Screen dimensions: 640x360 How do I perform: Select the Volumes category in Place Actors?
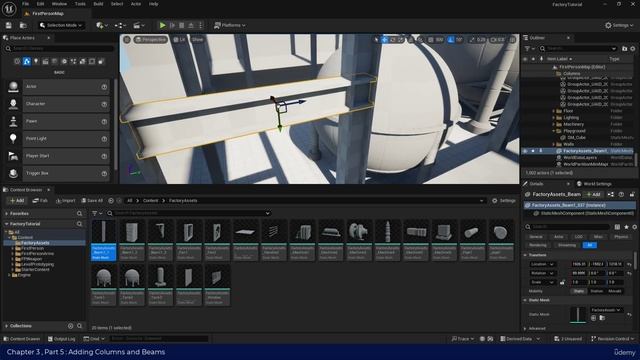point(92,62)
